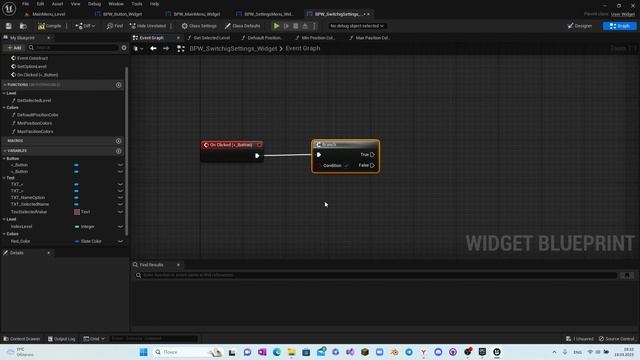640x360 pixels.
Task: Click the Branch False output pin
Action: click(372, 165)
